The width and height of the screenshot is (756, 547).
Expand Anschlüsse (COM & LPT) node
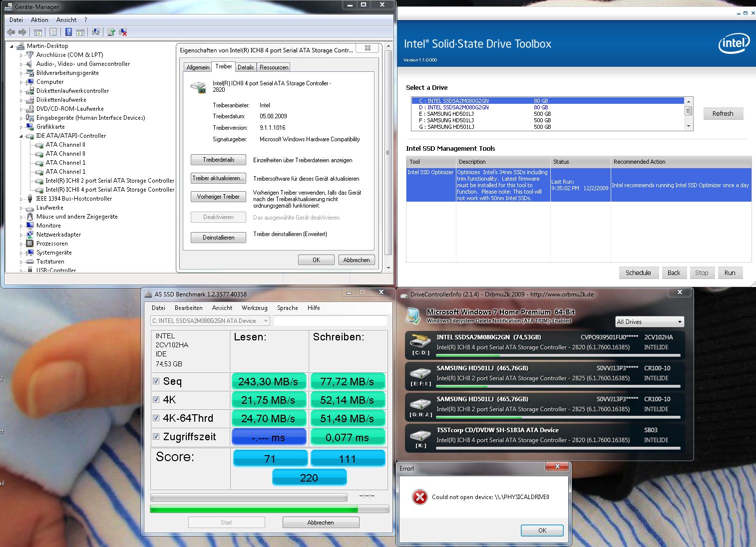tap(21, 55)
